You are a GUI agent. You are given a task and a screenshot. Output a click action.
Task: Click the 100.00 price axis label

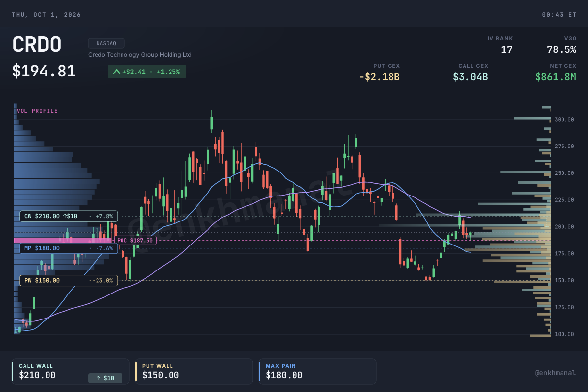[x=564, y=334]
